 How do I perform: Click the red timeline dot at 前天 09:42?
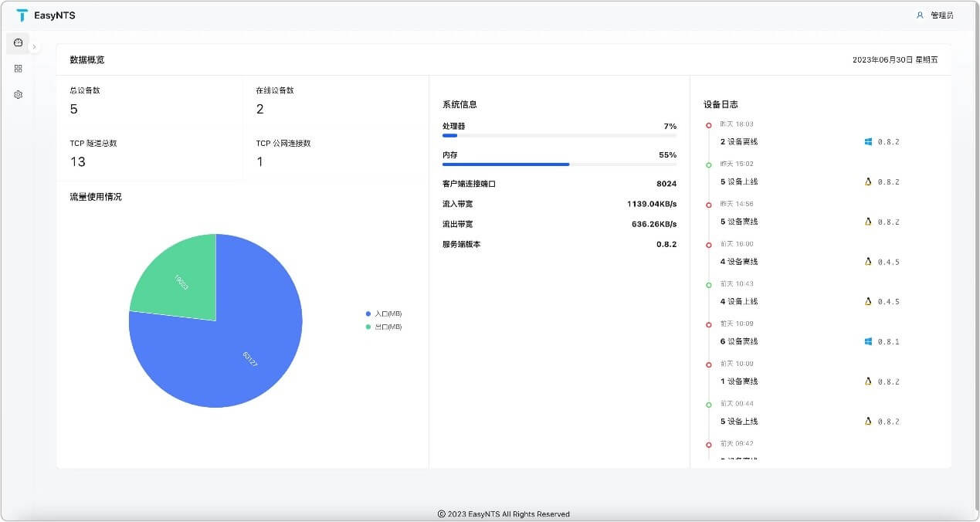pyautogui.click(x=709, y=445)
